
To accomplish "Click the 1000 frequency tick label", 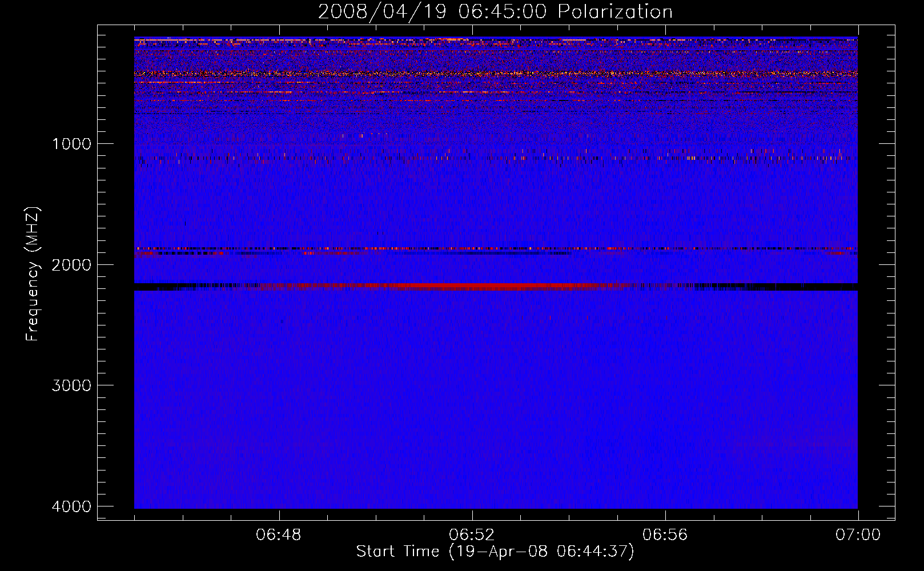I will pyautogui.click(x=71, y=144).
